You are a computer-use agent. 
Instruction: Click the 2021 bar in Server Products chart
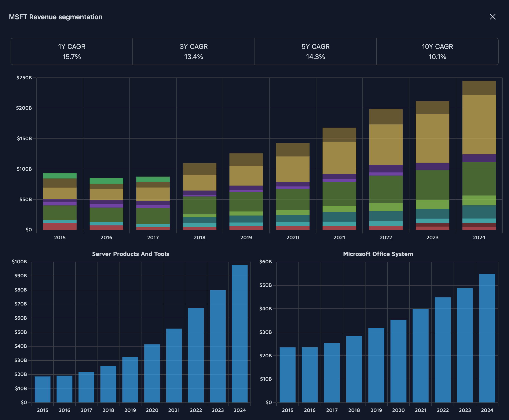(174, 366)
